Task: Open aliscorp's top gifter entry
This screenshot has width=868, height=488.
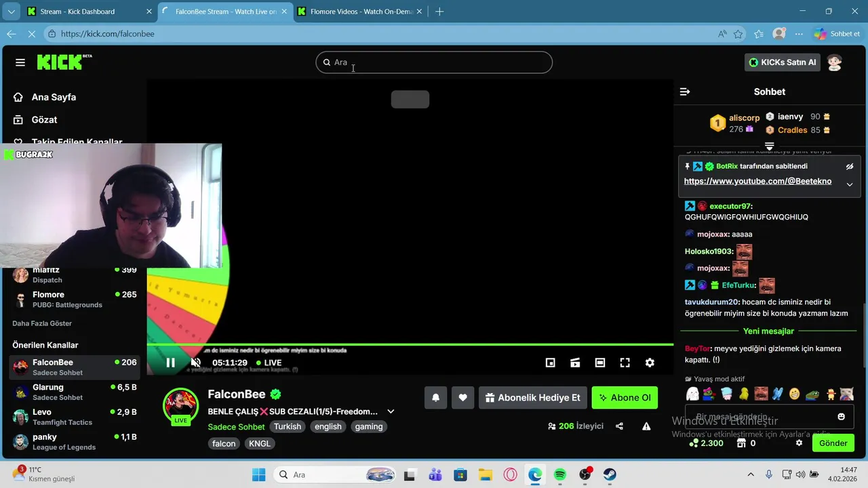Action: coord(734,123)
